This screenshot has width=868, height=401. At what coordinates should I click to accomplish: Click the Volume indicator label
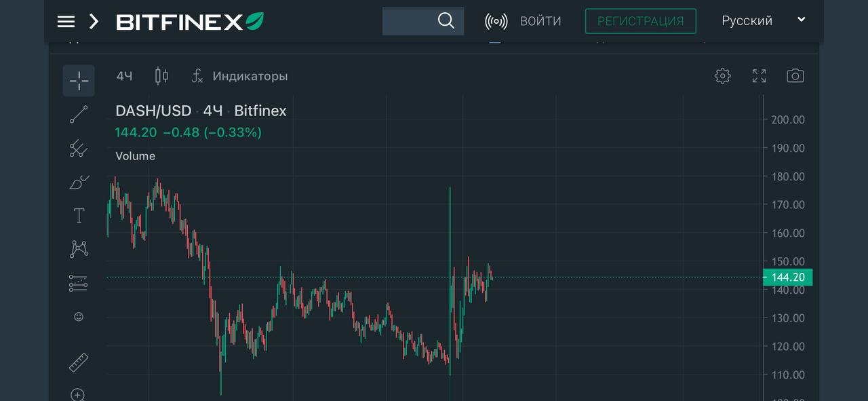click(136, 156)
